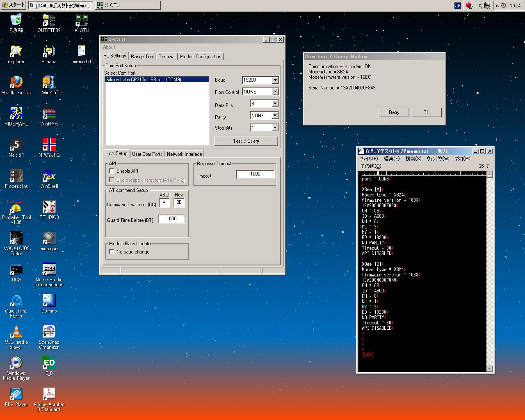This screenshot has width=525, height=420.
Task: Open the WinShell TeX desktop icon
Action: (49, 176)
